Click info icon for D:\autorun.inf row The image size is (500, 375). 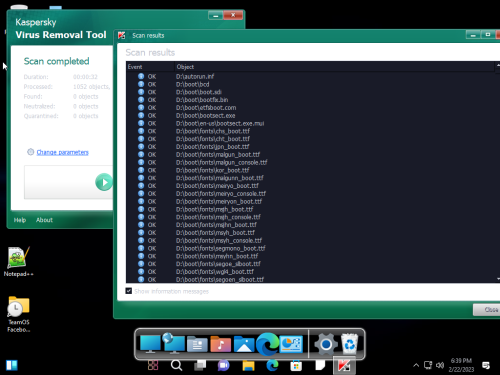pyautogui.click(x=141, y=76)
